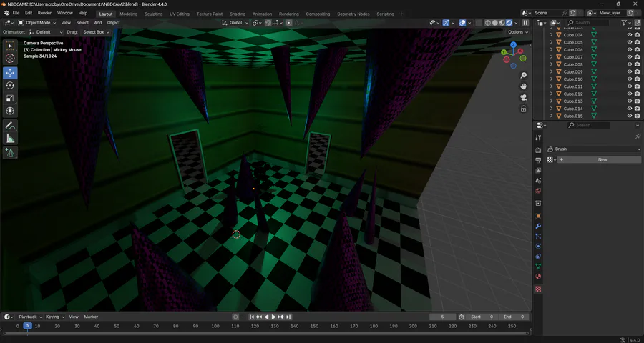Image resolution: width=644 pixels, height=343 pixels.
Task: Select the Measure tool
Action: pos(10,138)
